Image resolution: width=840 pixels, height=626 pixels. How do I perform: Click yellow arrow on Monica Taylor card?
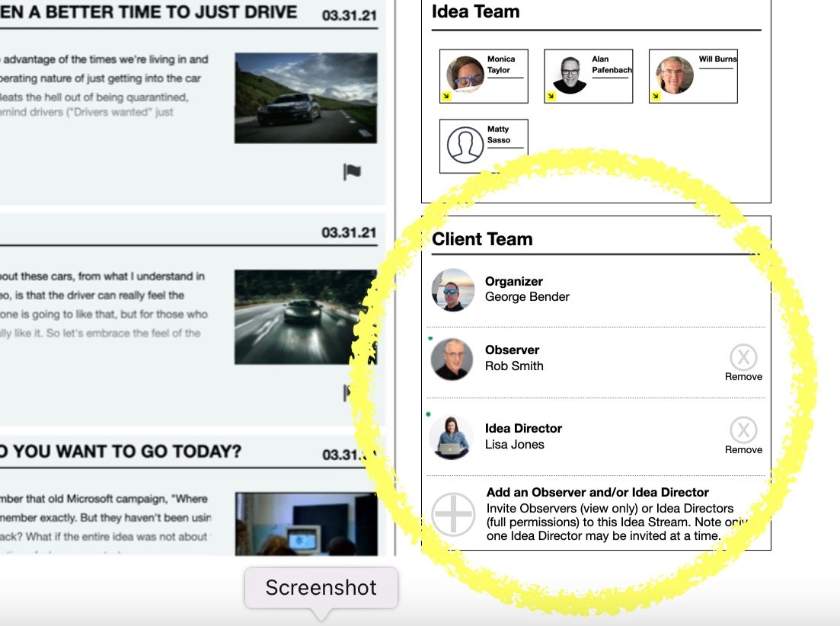click(x=446, y=96)
